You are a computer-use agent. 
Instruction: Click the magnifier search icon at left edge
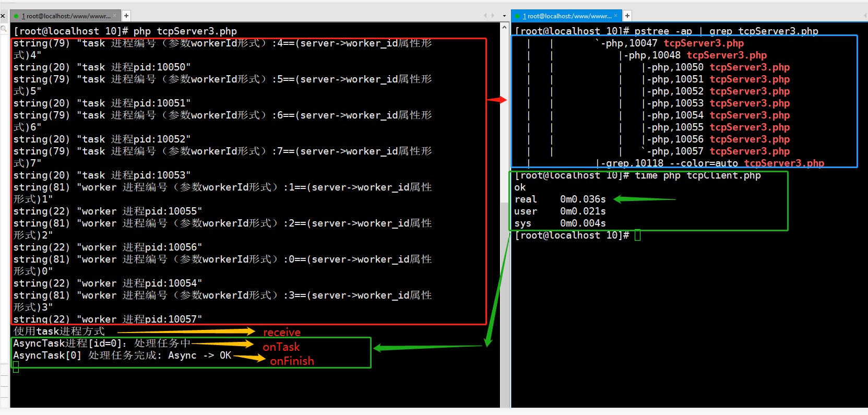(3, 29)
